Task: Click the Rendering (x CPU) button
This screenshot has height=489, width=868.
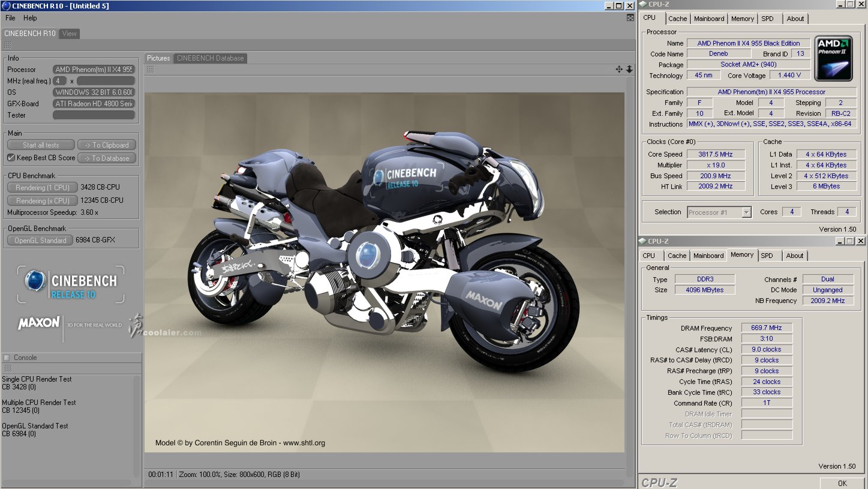Action: [43, 200]
